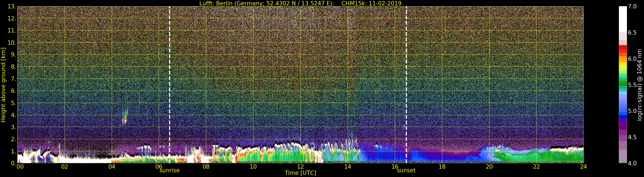
Task: Click the '13.' tick on the height axis
Action: 12,6
